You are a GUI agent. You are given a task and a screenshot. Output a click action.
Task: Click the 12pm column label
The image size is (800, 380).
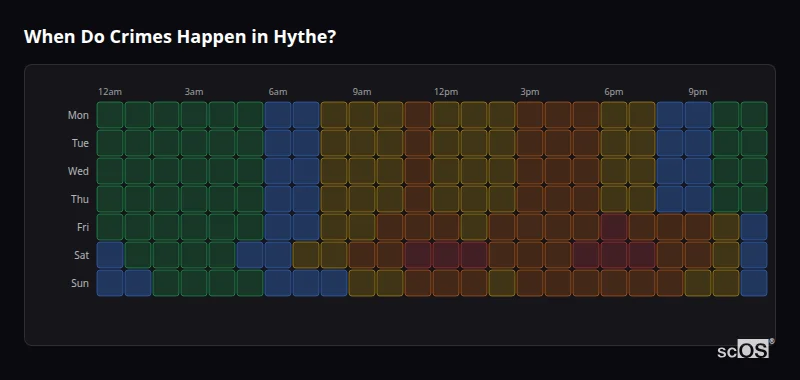click(446, 92)
